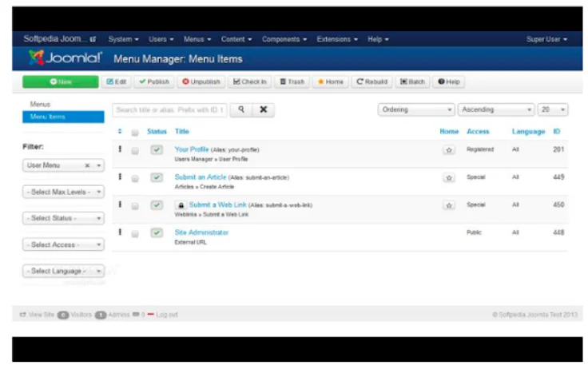
Task: Set Your Profile as home via star
Action: pos(448,150)
